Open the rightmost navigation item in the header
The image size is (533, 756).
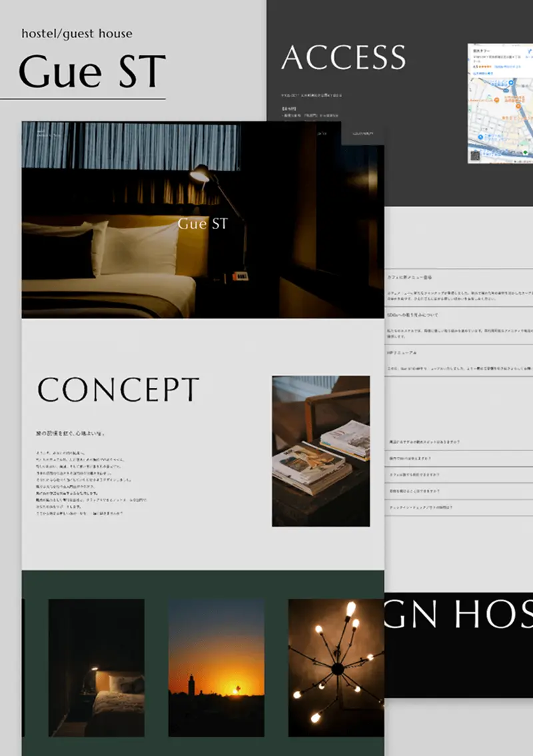pyautogui.click(x=364, y=134)
